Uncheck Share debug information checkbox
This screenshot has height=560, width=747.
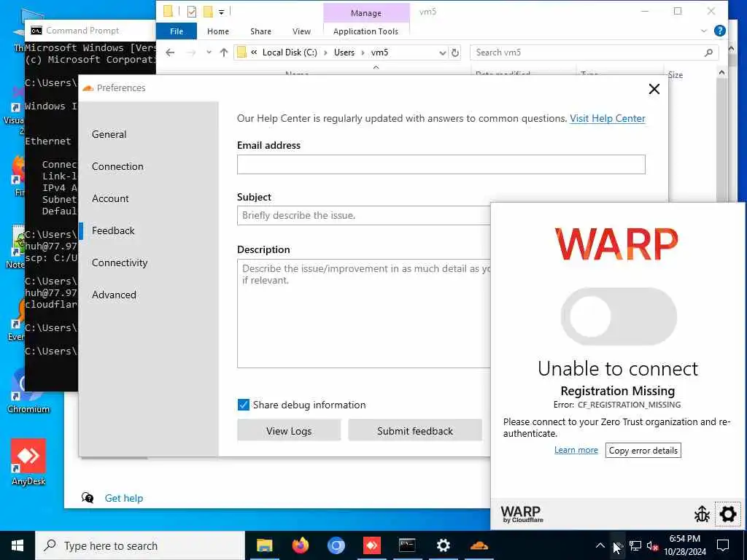(243, 405)
